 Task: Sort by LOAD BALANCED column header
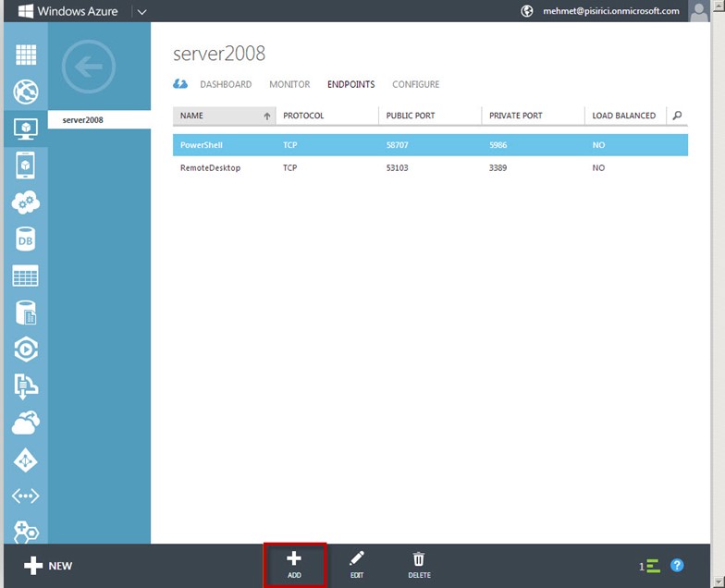point(625,116)
